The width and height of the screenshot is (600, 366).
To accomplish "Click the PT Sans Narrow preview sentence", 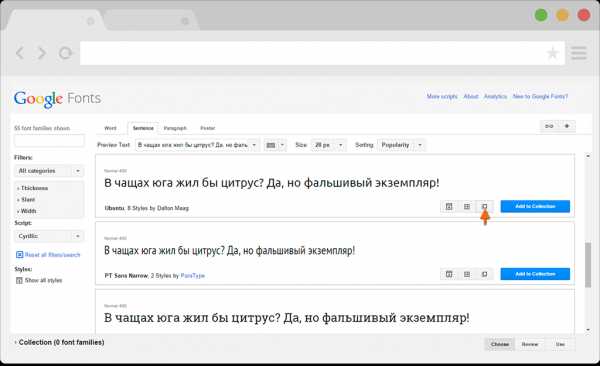I will [230, 251].
